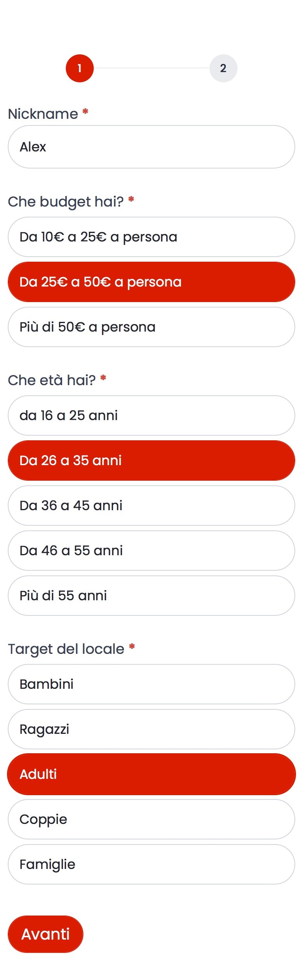
Task: Select 'Più di 55 anni' age option
Action: coord(151,595)
